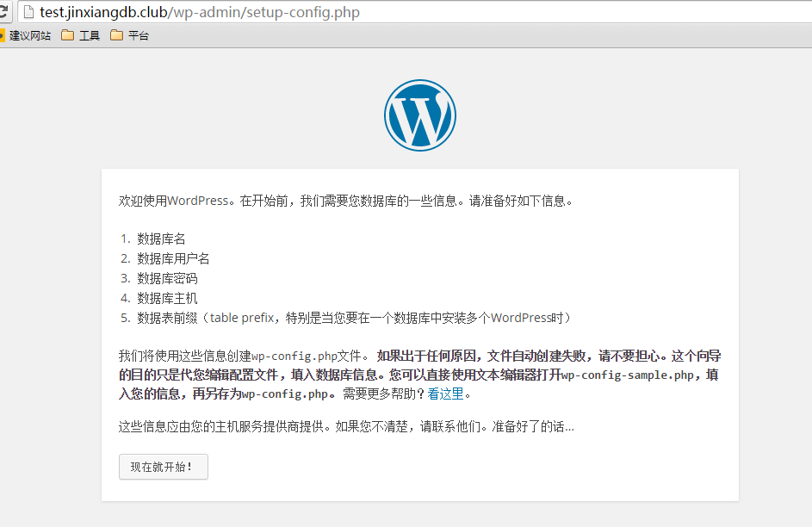Screen dimensions: 812x527
Task: Click the browser reload page icon
Action: [x=3, y=12]
